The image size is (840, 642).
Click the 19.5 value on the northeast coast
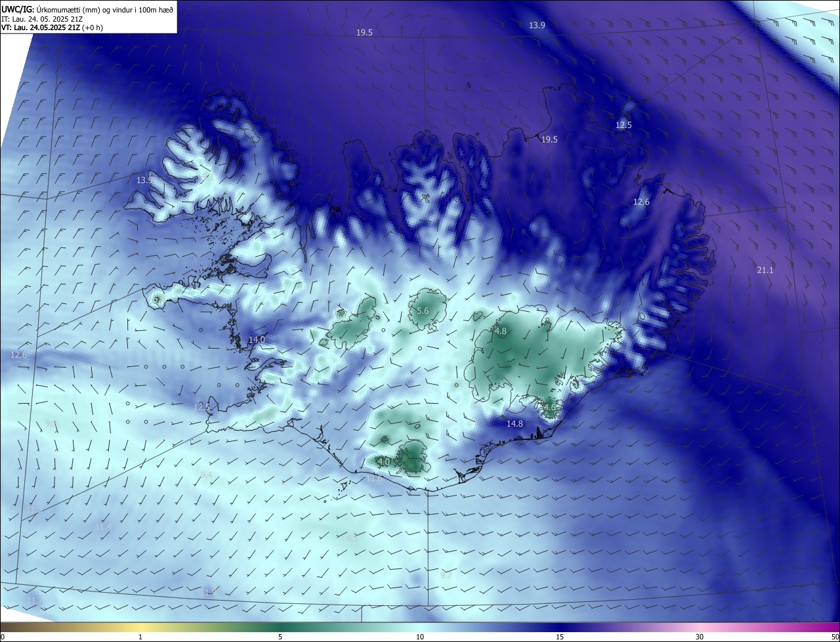tap(549, 139)
